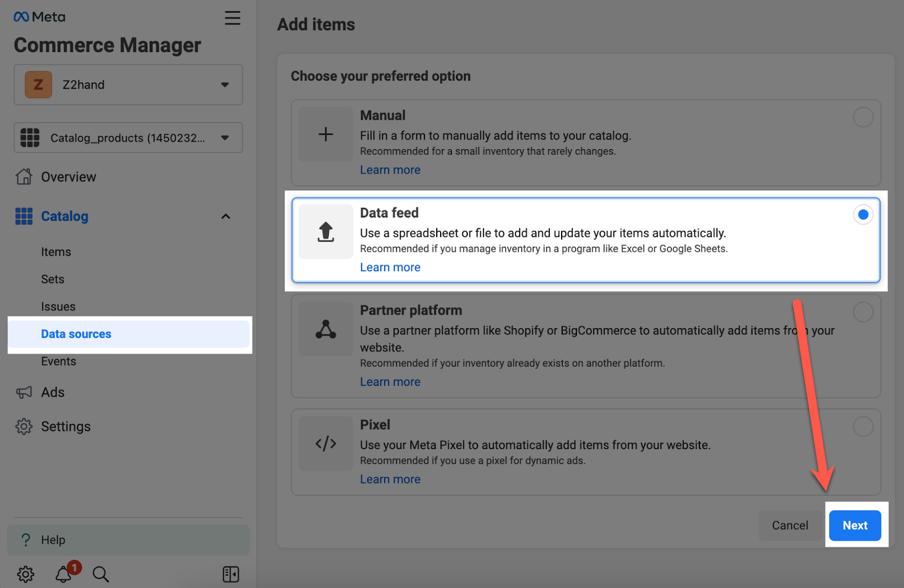
Task: Click the Data feed upload icon
Action: [325, 232]
